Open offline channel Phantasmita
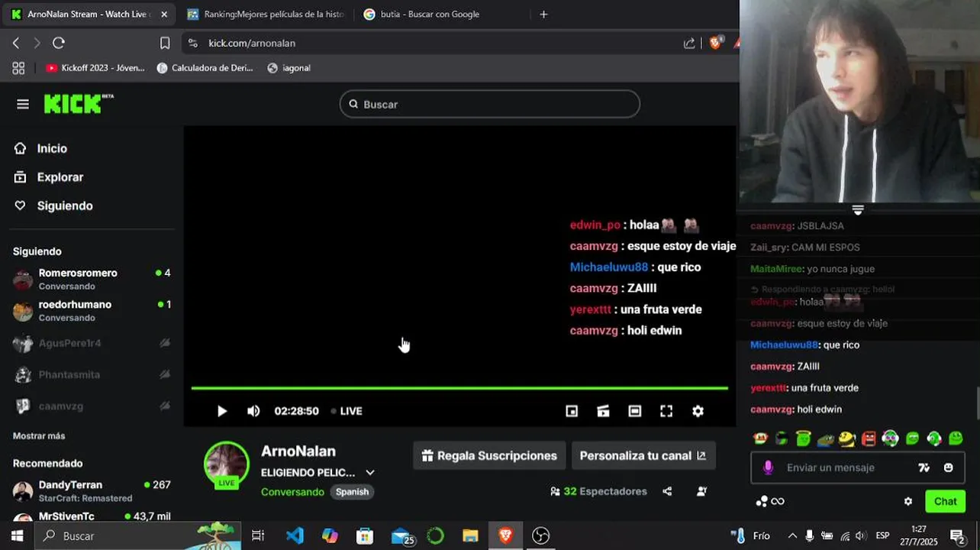This screenshot has width=980, height=550. (x=92, y=374)
